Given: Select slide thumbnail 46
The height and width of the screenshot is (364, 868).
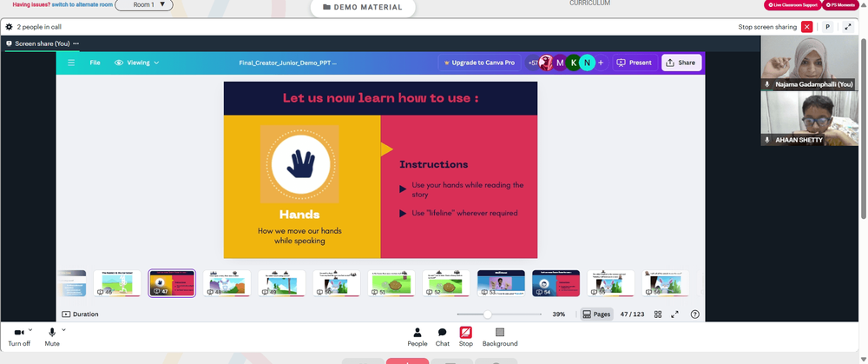Looking at the screenshot, I should pyautogui.click(x=117, y=283).
